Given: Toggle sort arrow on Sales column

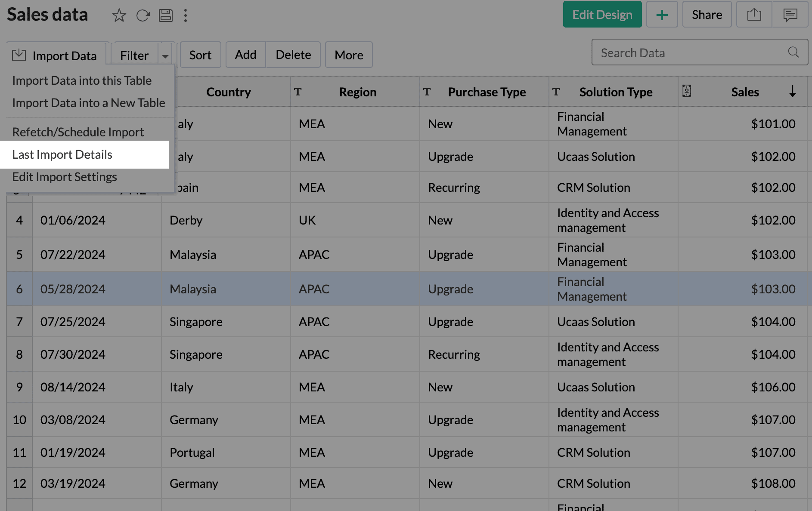Looking at the screenshot, I should click(792, 91).
